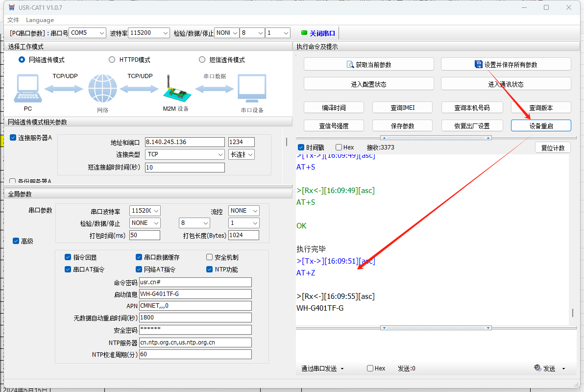Screen dimensions: 584x392
Task: Click the 地址和端口 address input field
Action: click(185, 142)
